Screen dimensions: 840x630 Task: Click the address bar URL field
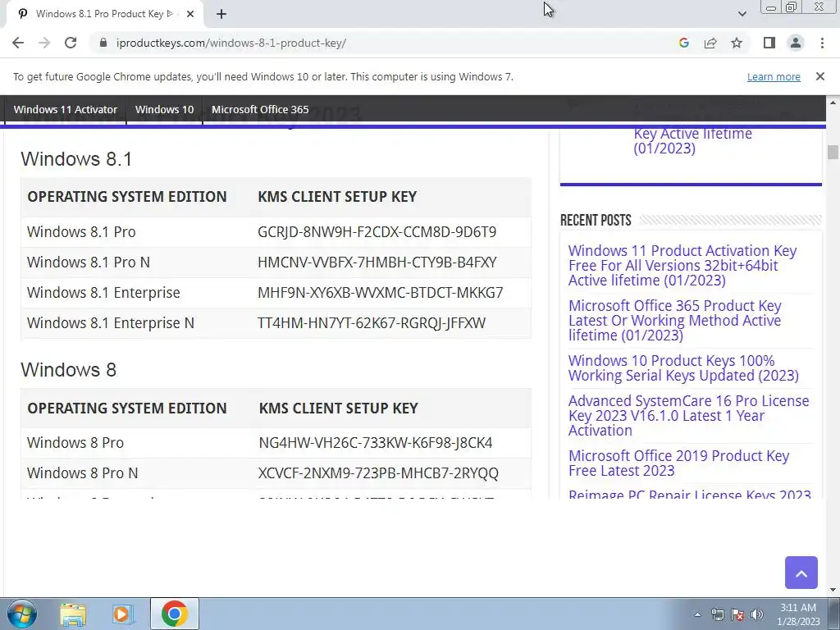coord(375,43)
